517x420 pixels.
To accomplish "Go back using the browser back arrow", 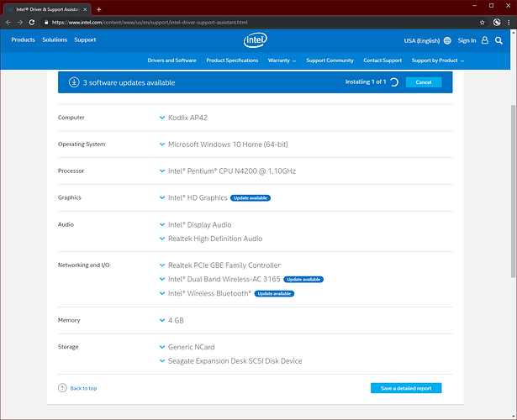I will pos(8,22).
